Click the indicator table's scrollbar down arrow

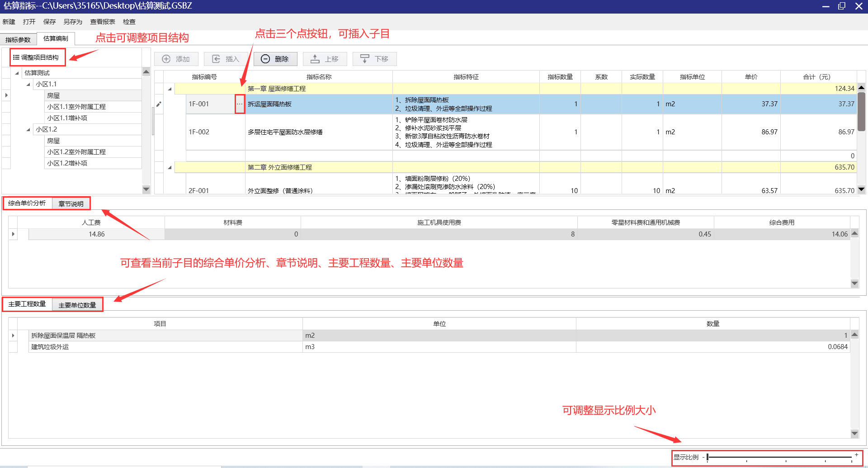(861, 189)
